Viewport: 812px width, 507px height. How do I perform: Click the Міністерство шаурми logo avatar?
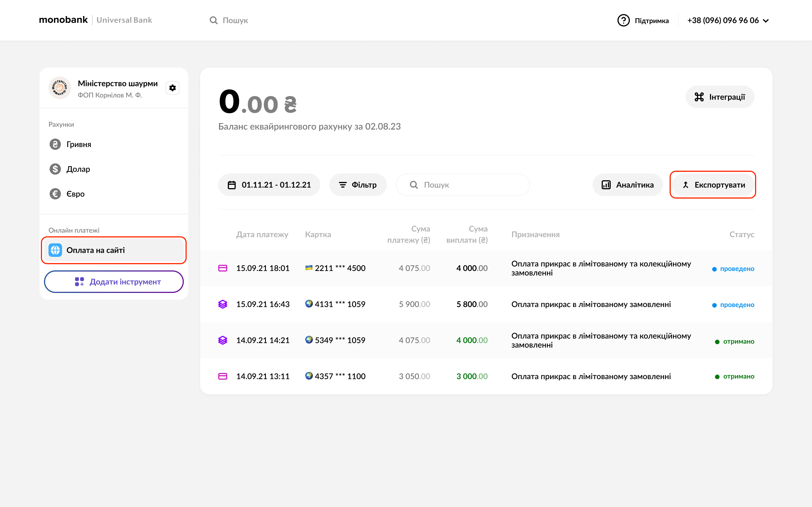click(60, 88)
